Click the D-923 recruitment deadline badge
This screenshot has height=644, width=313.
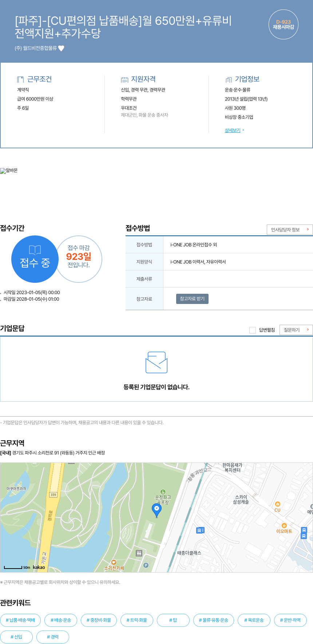pyautogui.click(x=284, y=24)
